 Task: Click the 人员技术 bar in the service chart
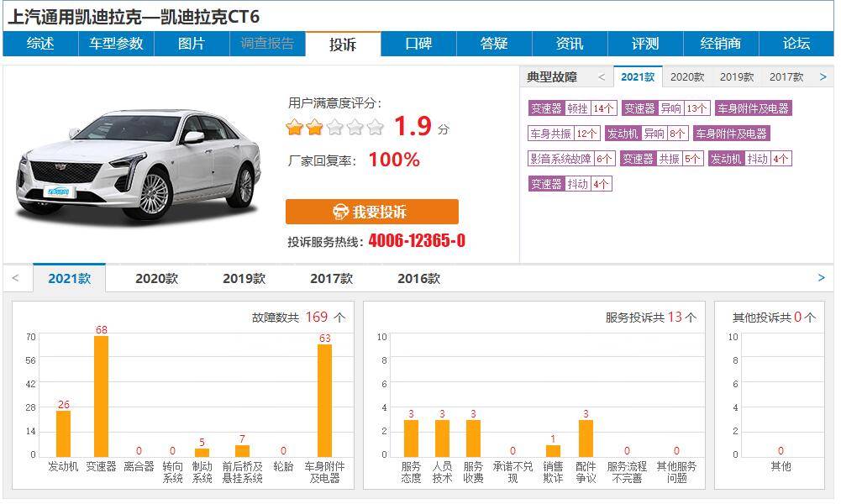pos(442,438)
